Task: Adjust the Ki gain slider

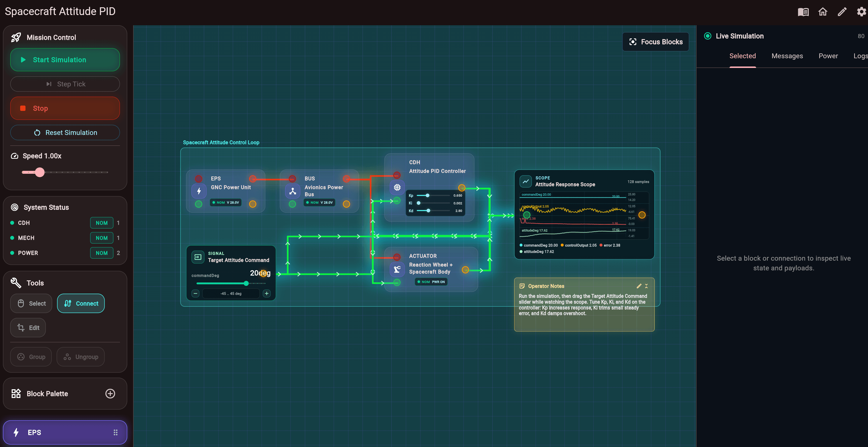Action: 433,203
